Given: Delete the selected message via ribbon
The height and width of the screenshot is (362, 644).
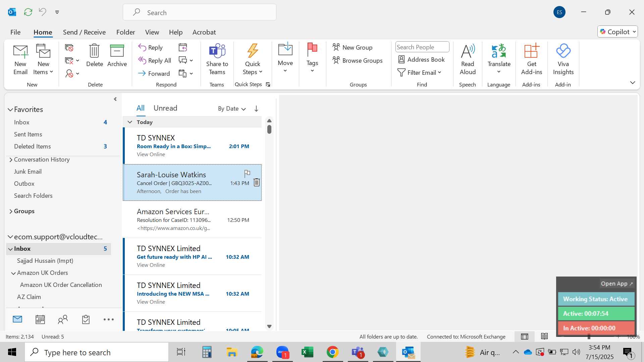Looking at the screenshot, I should pyautogui.click(x=94, y=56).
